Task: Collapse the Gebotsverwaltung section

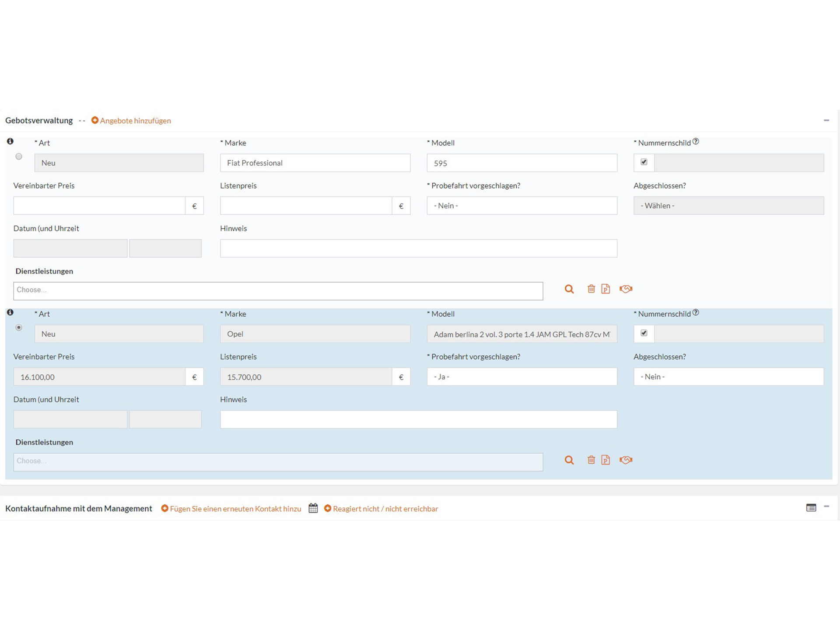Action: tap(826, 120)
